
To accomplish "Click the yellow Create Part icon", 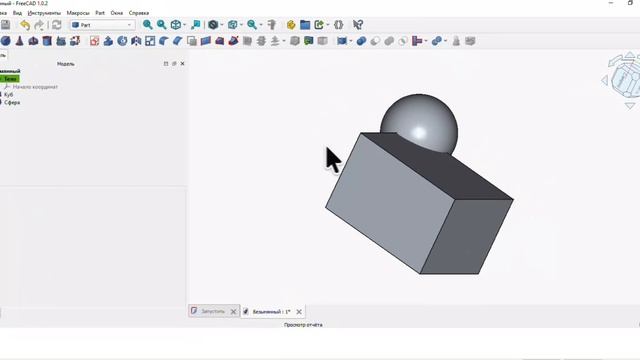I will tap(291, 25).
